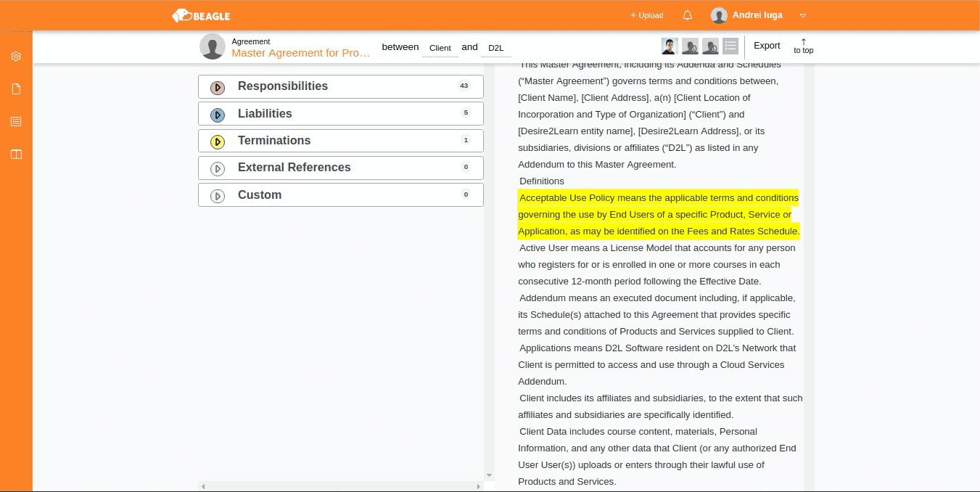980x492 pixels.
Task: Click the vertical scrollbar down arrow
Action: [x=489, y=475]
